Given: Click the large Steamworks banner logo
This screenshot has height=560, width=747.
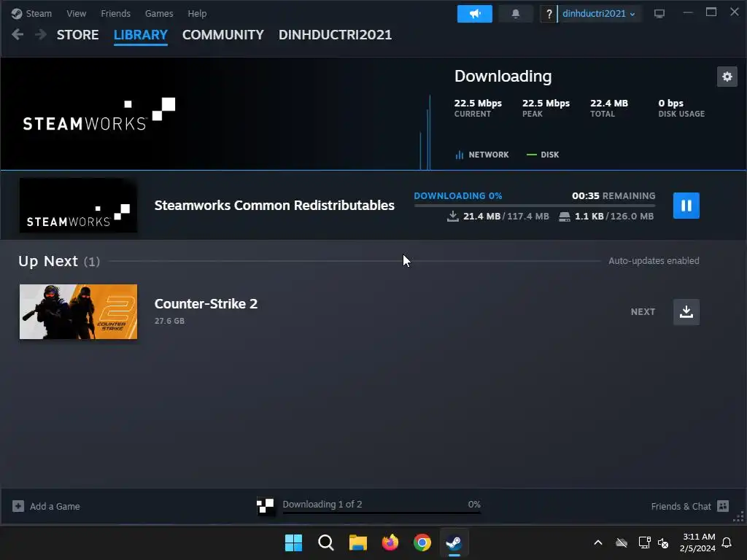Looking at the screenshot, I should [x=99, y=114].
